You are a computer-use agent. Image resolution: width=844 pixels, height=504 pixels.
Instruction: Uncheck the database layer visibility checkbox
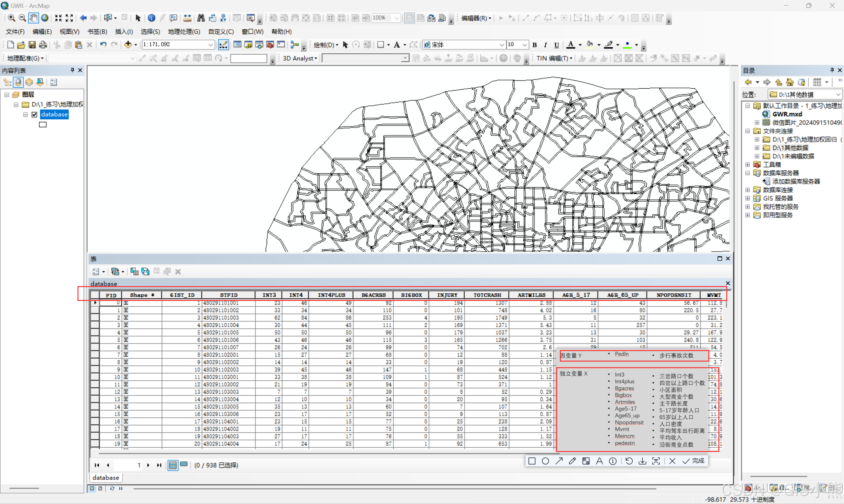point(34,114)
